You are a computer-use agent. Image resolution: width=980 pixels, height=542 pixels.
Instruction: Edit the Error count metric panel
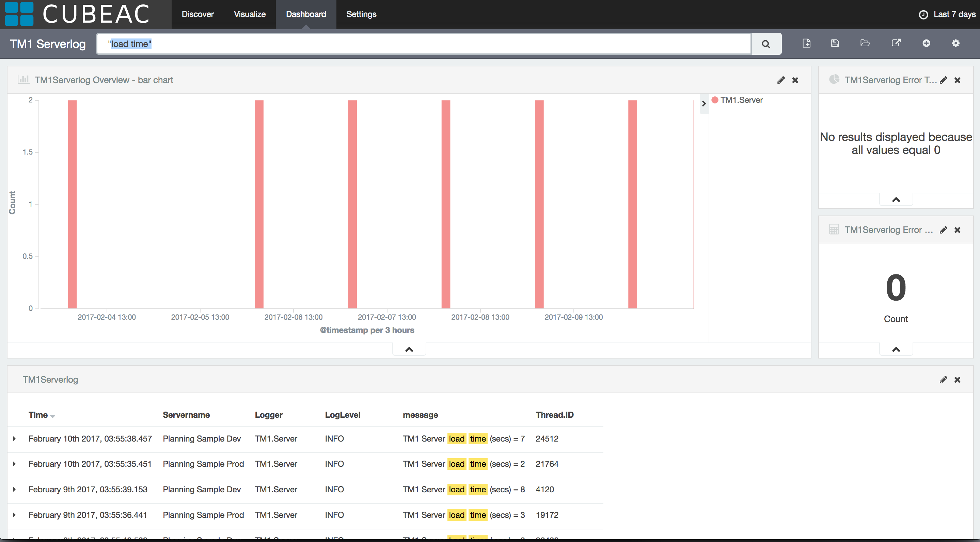click(943, 230)
